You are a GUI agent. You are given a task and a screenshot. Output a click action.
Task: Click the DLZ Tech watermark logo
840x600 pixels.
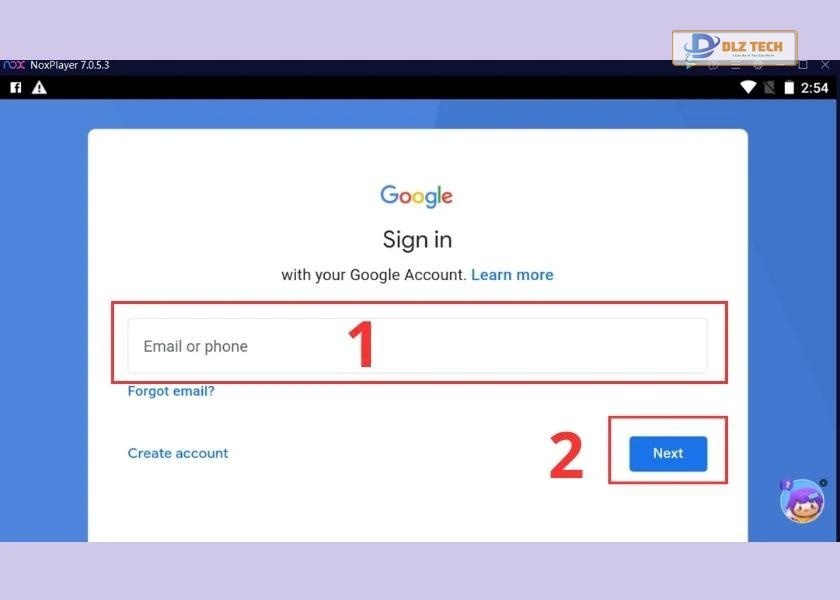pos(734,48)
